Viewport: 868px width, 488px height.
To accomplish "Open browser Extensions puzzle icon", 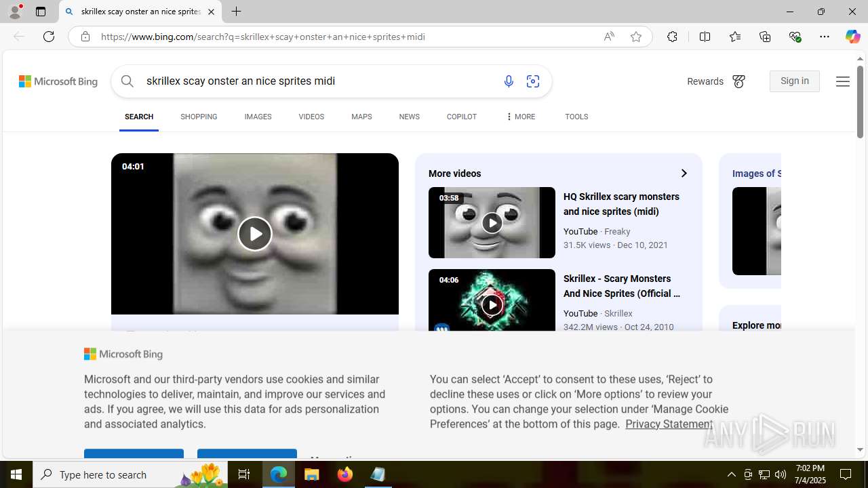I will pos(672,37).
